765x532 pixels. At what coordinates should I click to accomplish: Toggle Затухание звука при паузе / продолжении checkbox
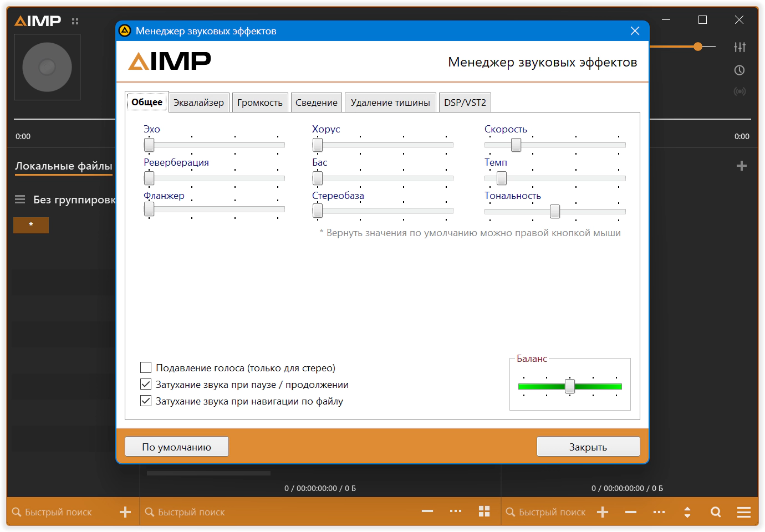pyautogui.click(x=146, y=384)
